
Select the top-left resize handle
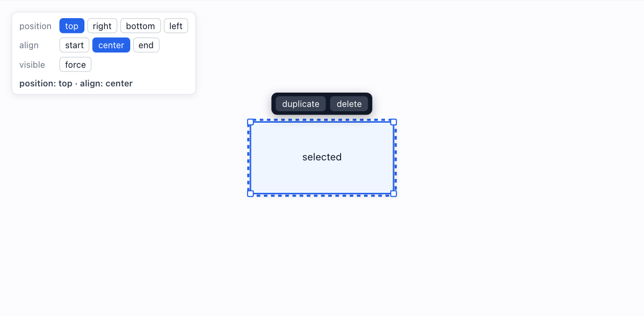point(250,122)
